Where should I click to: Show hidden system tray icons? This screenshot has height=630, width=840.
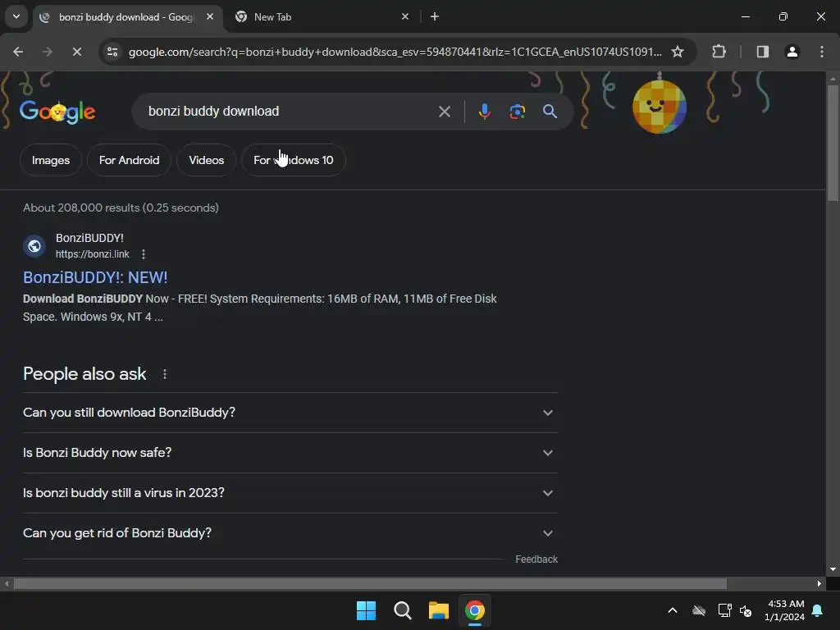point(673,610)
